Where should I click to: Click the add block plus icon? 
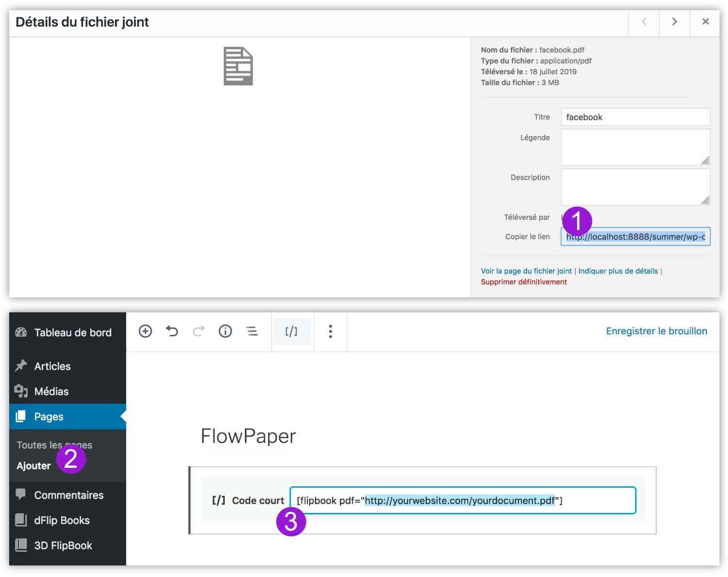click(x=145, y=331)
